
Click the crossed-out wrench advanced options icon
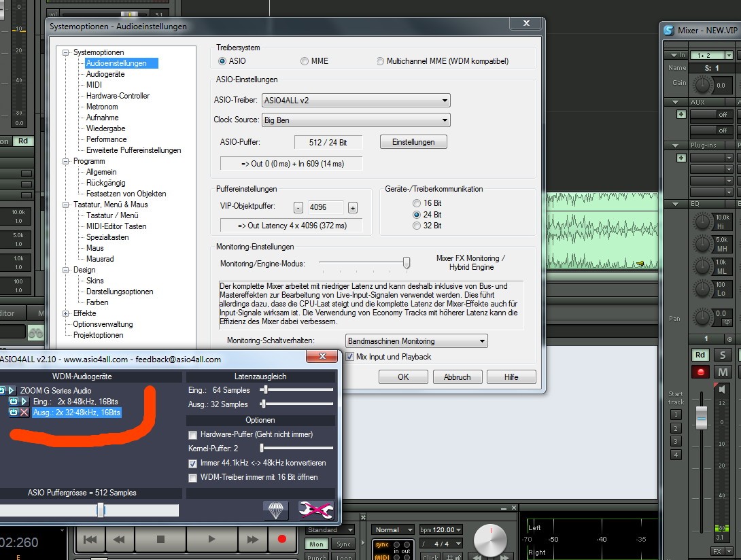[x=315, y=510]
